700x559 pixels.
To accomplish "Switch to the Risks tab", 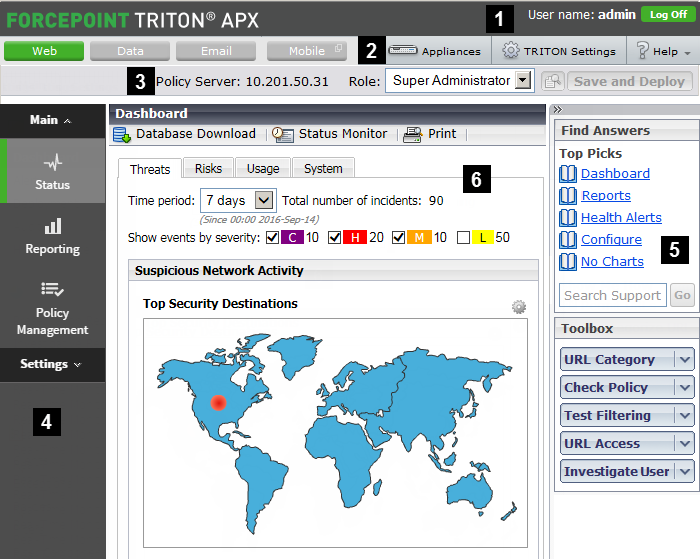I will (x=208, y=168).
